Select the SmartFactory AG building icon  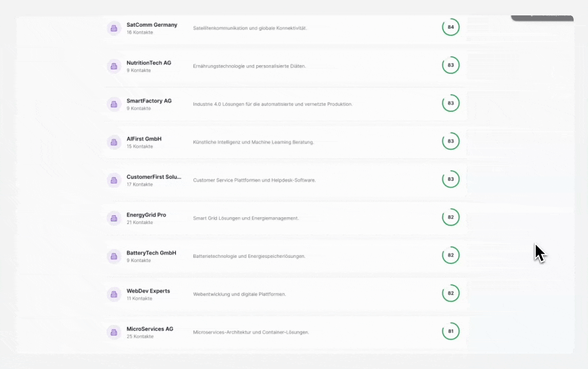coord(114,104)
